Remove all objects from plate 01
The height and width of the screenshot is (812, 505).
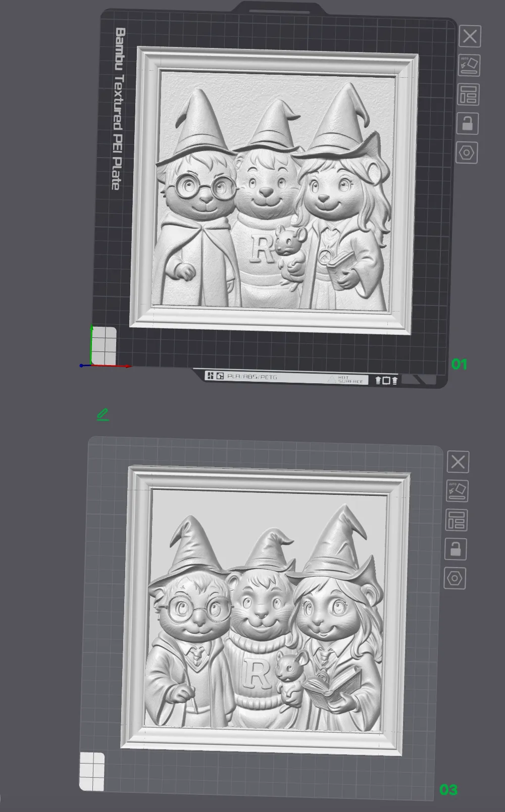470,36
